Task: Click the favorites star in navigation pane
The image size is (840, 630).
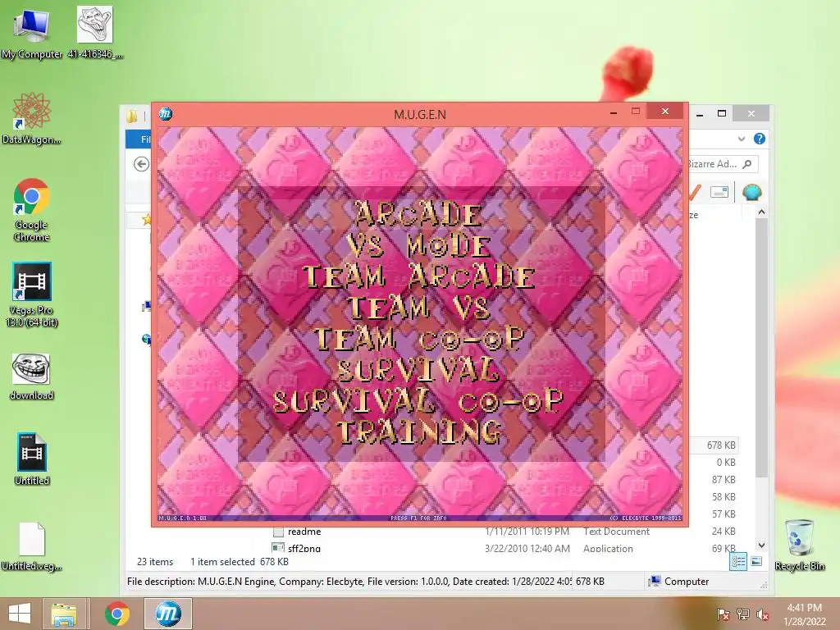Action: [x=146, y=220]
